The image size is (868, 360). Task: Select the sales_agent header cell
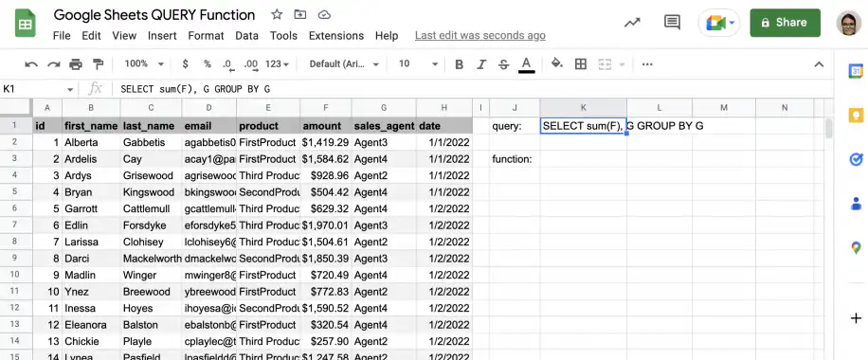click(384, 126)
